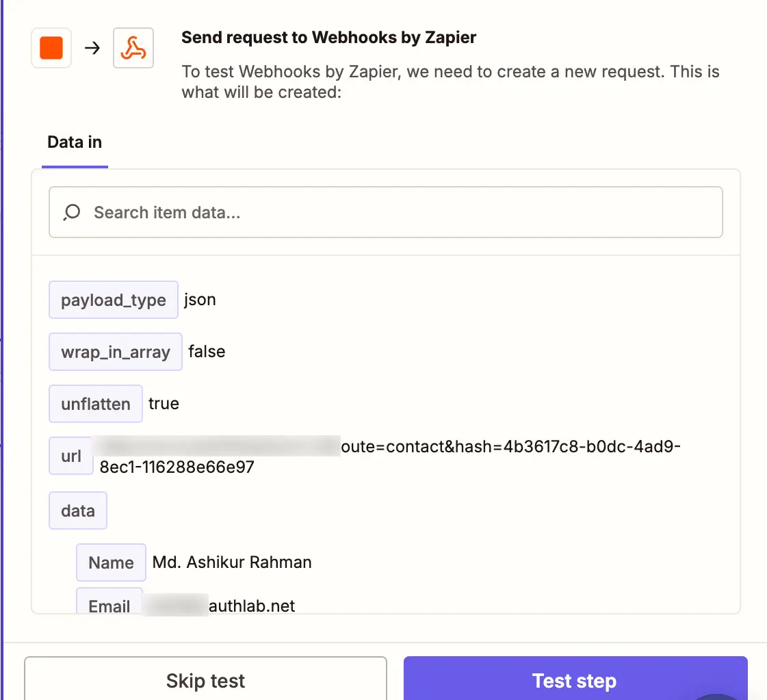Click the Md. Ashikur Rahman name value

(x=232, y=562)
